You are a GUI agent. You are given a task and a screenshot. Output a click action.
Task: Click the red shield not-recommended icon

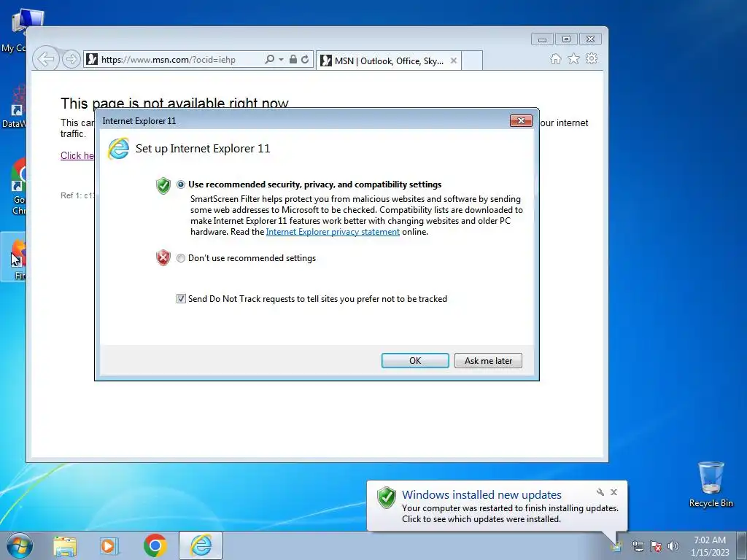pyautogui.click(x=163, y=257)
